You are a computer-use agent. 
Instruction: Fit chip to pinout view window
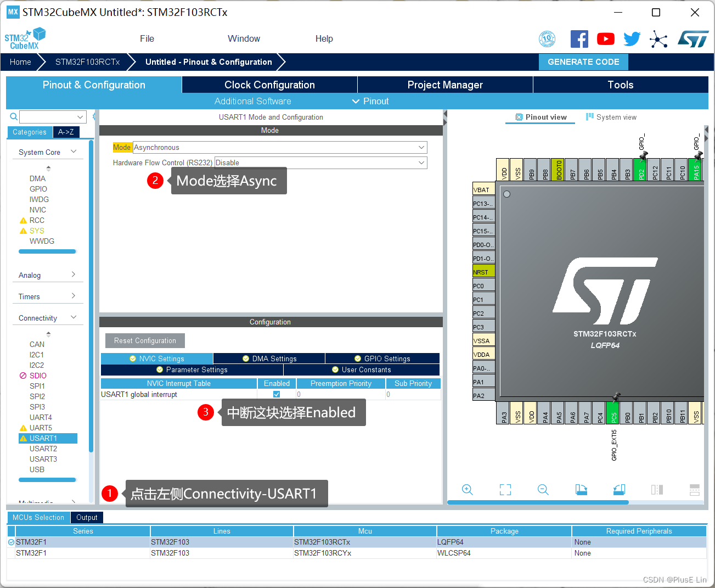point(505,490)
